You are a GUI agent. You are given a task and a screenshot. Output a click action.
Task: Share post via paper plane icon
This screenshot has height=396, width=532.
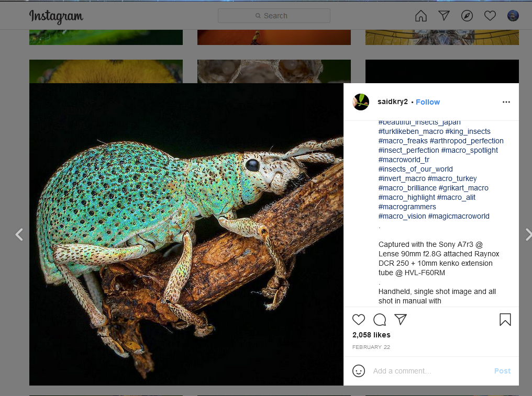401,320
